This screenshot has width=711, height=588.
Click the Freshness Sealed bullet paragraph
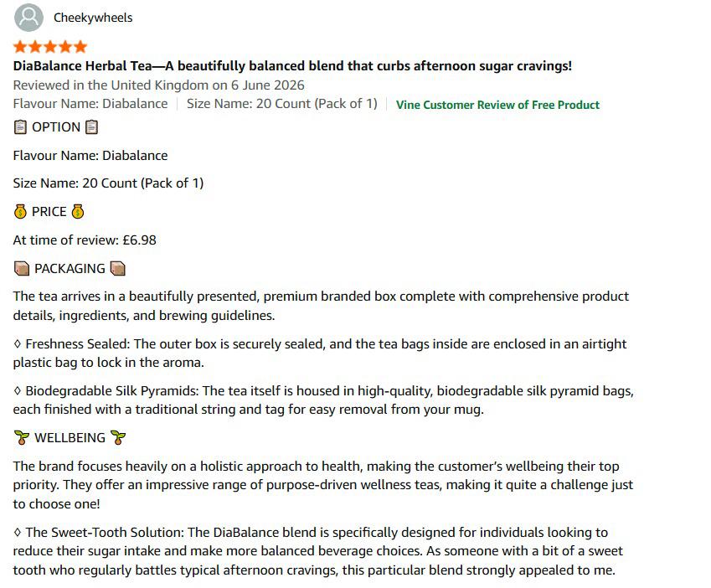[320, 353]
